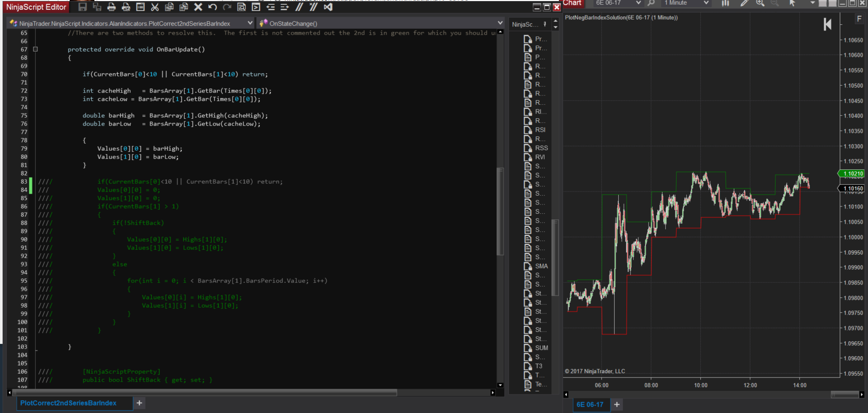Save the script using the floppy disk icon
The image size is (868, 413).
coord(83,7)
